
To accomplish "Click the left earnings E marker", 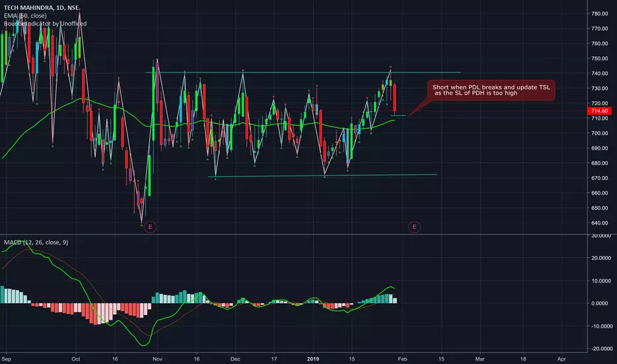I will click(x=150, y=226).
